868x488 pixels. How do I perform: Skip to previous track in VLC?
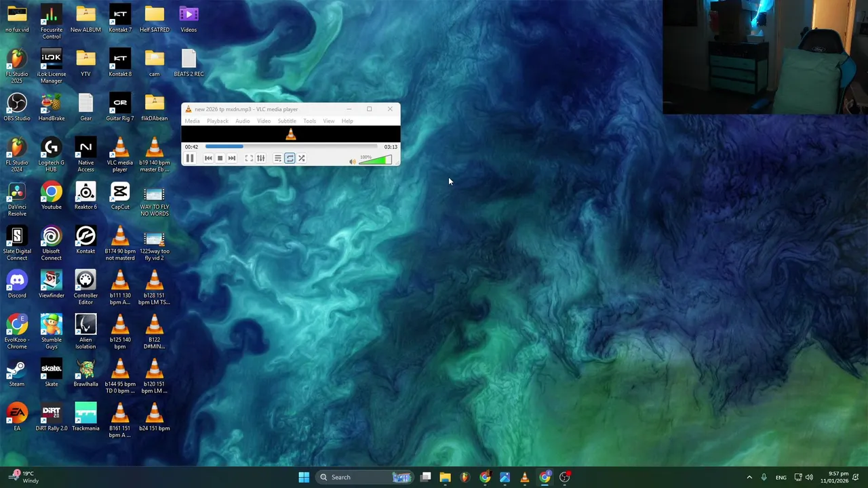tap(208, 158)
